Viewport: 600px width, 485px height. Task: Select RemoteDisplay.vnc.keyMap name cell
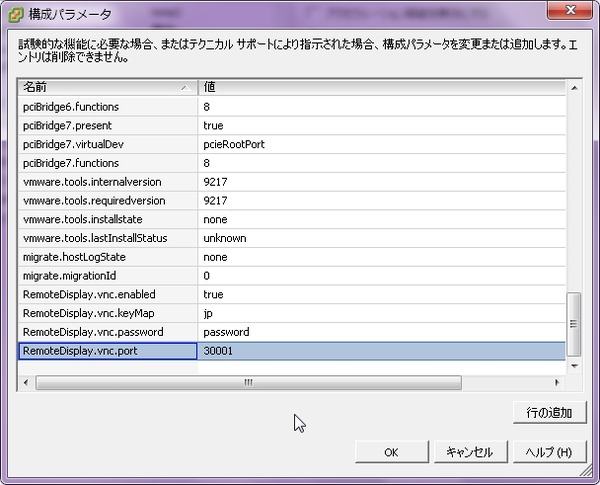108,313
